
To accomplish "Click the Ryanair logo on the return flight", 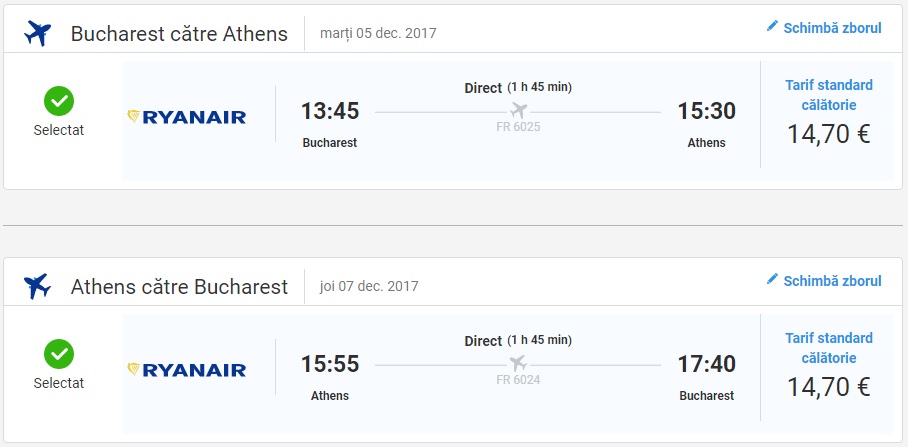I will pyautogui.click(x=187, y=370).
